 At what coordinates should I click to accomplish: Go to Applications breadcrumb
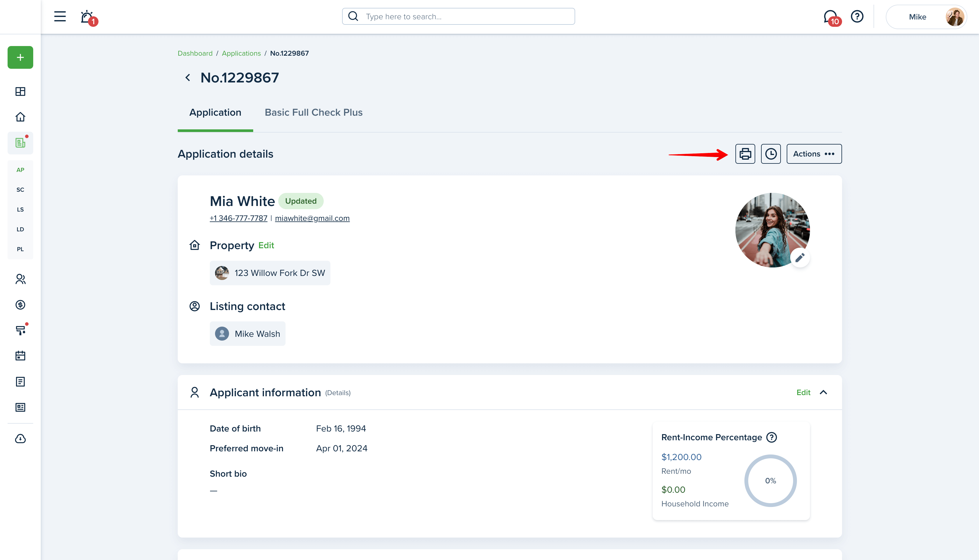241,53
